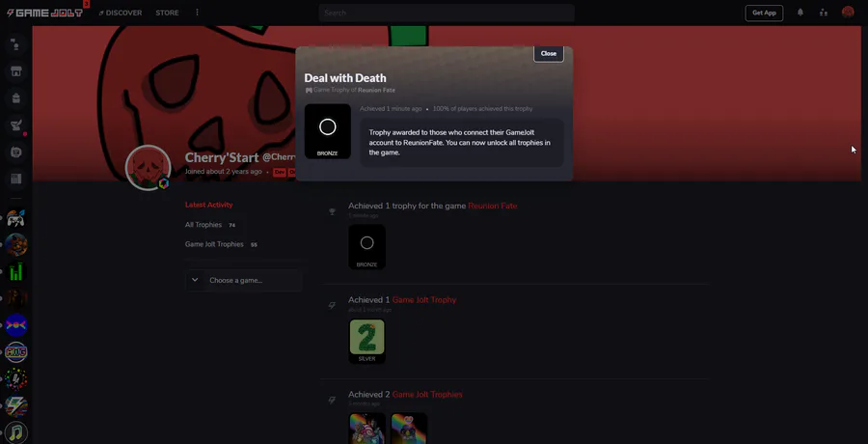Click the bolt icon beside Achieved 1 entry
Screen dimensions: 868x444
(332, 305)
